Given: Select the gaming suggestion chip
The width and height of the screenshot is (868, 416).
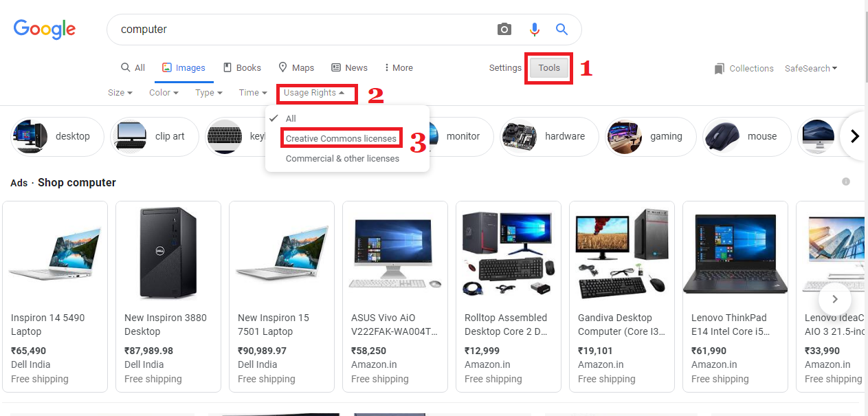Looking at the screenshot, I should pos(650,136).
